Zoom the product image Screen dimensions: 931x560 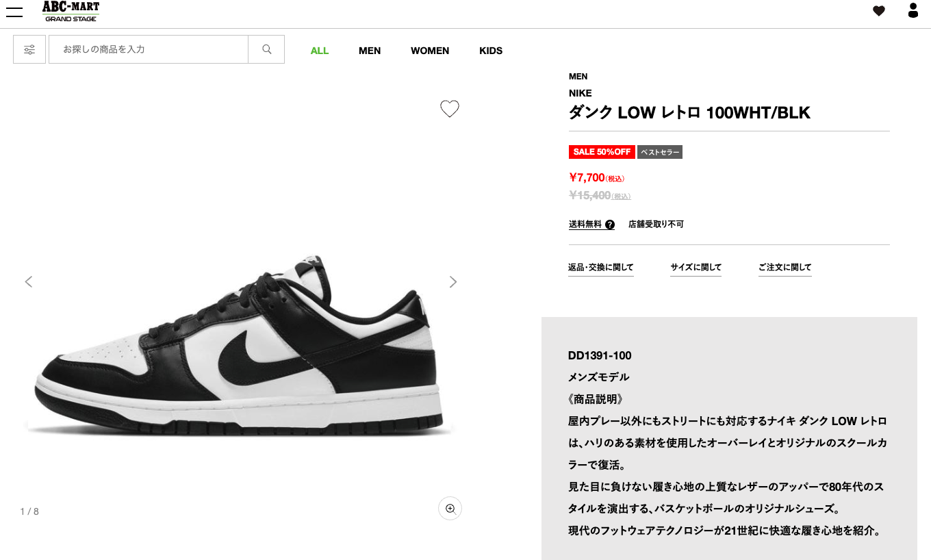point(450,509)
